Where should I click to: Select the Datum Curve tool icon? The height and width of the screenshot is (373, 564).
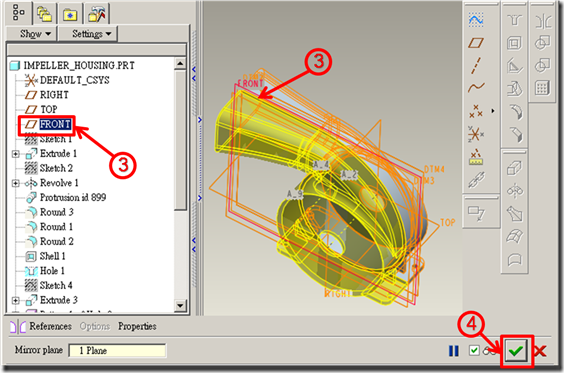[x=476, y=87]
